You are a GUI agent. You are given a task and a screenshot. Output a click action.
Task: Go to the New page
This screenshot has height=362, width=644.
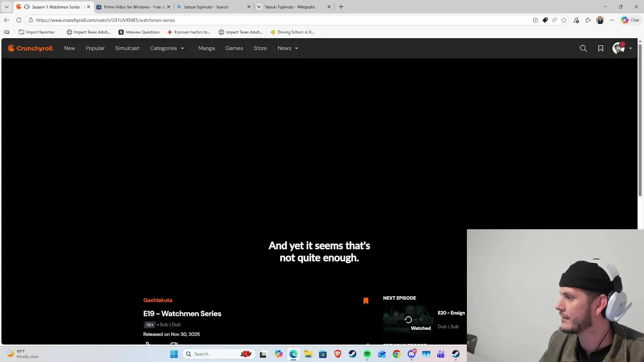coord(69,48)
